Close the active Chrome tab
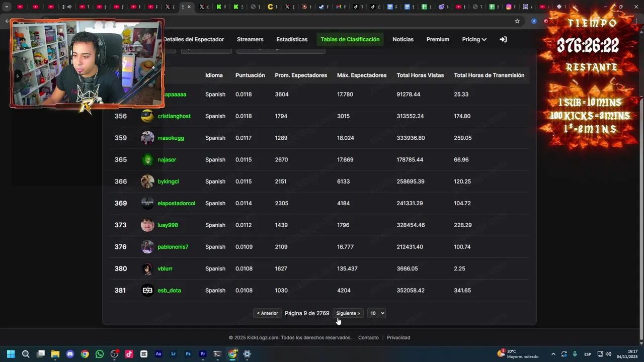Image resolution: width=644 pixels, height=362 pixels. click(x=189, y=7)
